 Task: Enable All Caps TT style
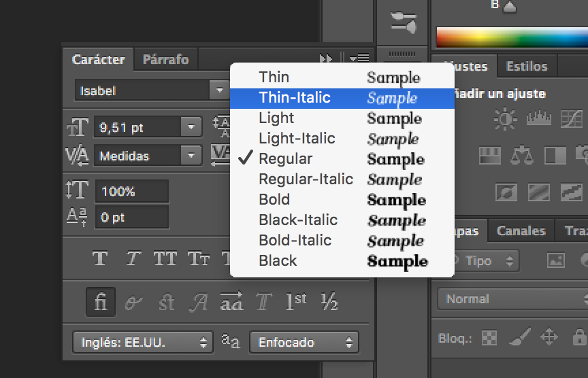point(165,258)
